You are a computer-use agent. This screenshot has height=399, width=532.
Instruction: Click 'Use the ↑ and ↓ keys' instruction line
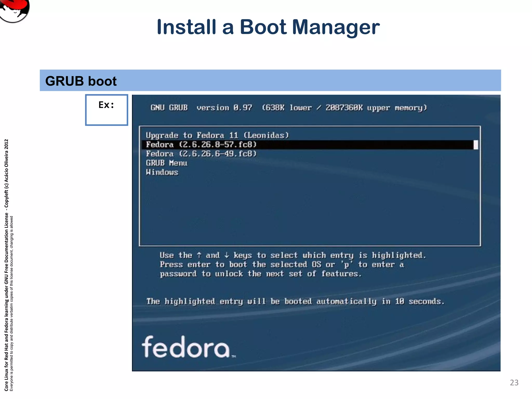pos(293,255)
